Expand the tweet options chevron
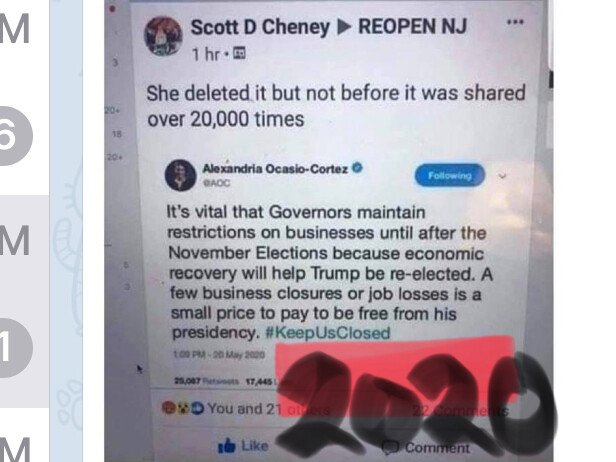Image resolution: width=616 pixels, height=462 pixels. (x=502, y=176)
